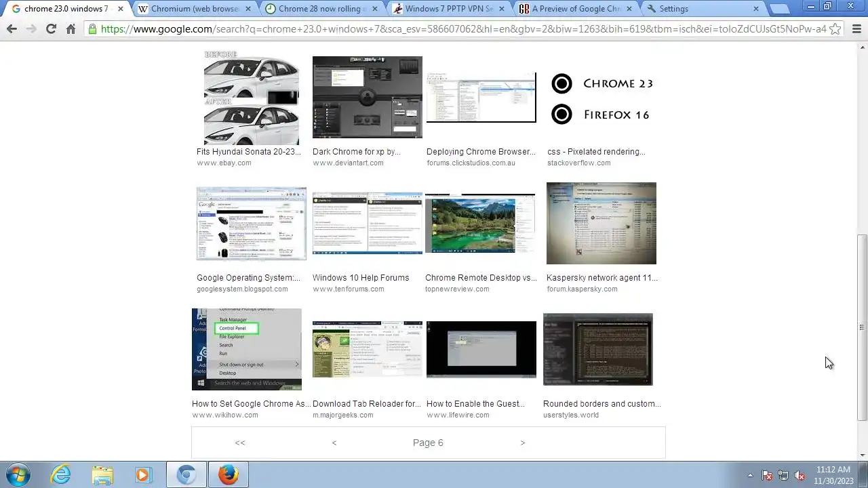Go back with the browser back arrow

coord(12,29)
